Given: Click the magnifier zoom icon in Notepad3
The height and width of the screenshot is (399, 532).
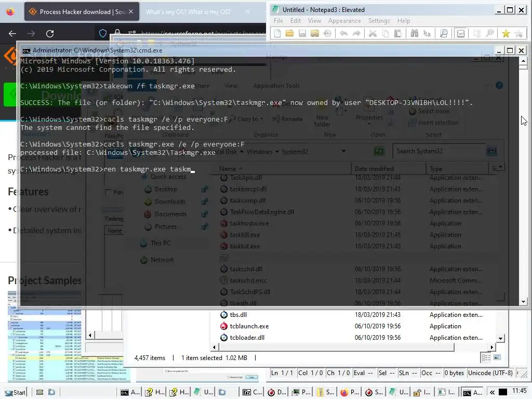Looking at the screenshot, I should tap(444, 33).
